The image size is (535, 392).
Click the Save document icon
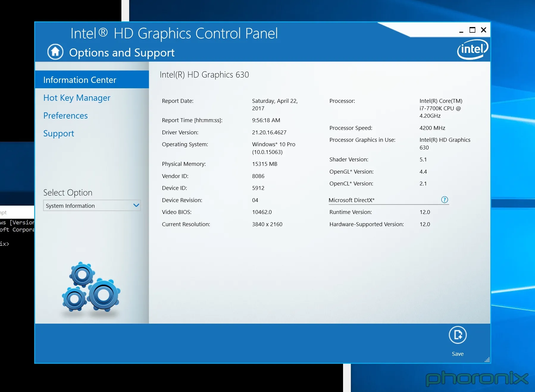pos(457,335)
